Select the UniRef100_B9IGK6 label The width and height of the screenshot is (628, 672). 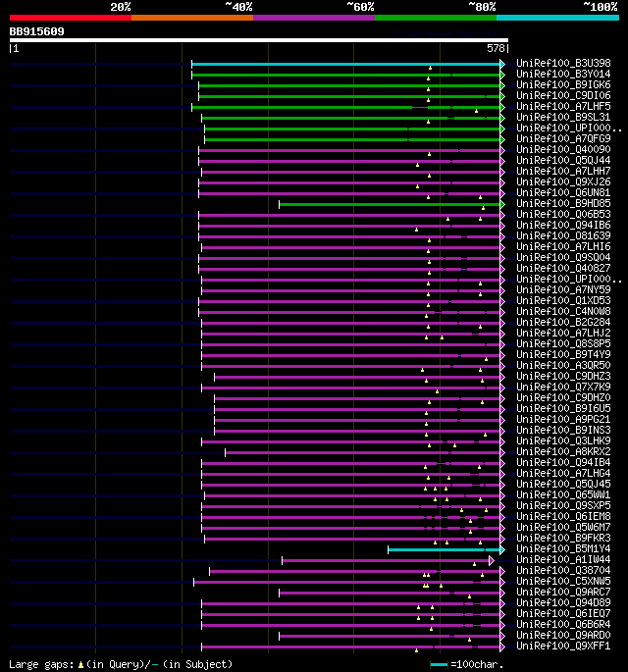tap(563, 84)
